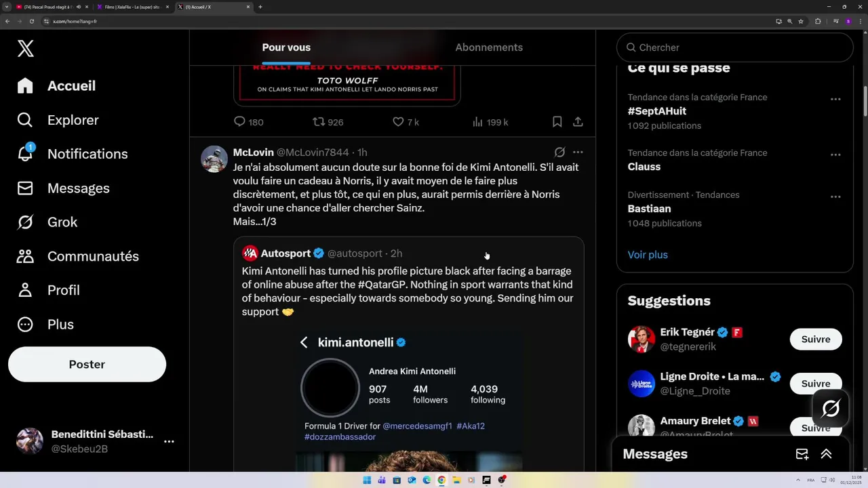Click the Chercher search field
Image resolution: width=868 pixels, height=488 pixels.
tap(734, 47)
